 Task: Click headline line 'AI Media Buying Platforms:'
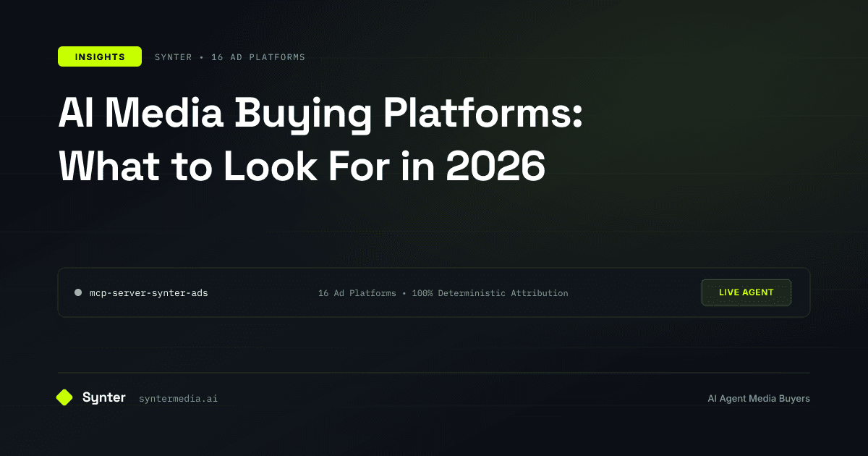(x=320, y=116)
